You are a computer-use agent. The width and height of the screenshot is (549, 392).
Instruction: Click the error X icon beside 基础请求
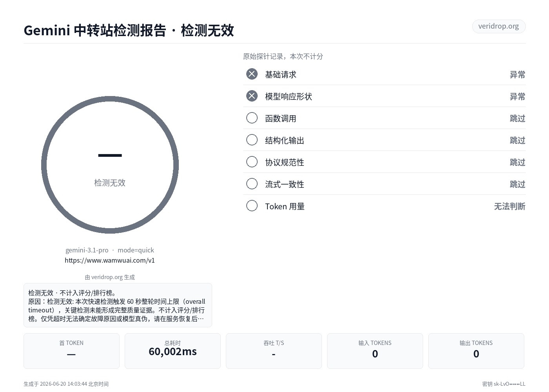(252, 74)
